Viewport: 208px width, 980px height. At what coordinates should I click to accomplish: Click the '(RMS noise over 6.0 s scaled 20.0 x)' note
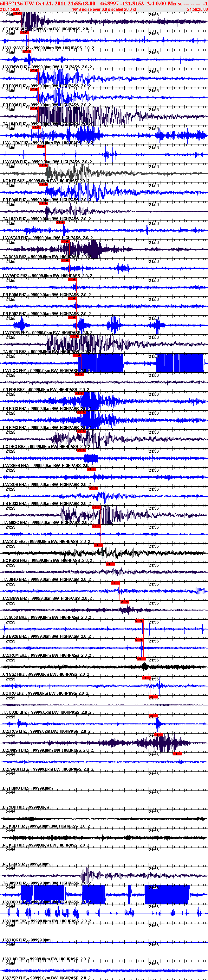[104, 9]
